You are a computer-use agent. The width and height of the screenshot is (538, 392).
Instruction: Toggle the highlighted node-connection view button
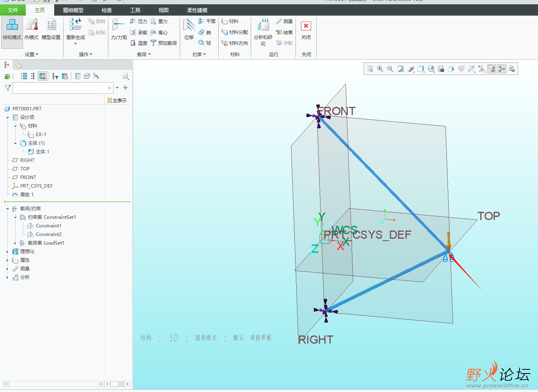tap(502, 69)
